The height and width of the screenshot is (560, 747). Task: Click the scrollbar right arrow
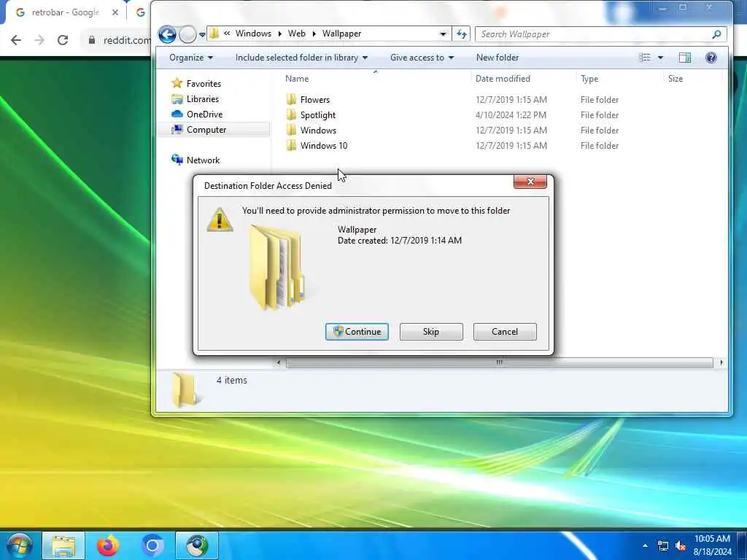click(x=721, y=363)
